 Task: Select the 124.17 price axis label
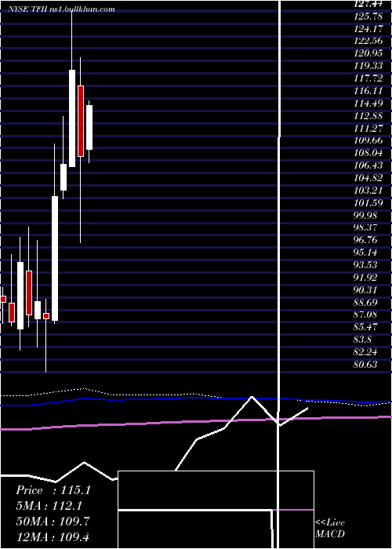(368, 28)
